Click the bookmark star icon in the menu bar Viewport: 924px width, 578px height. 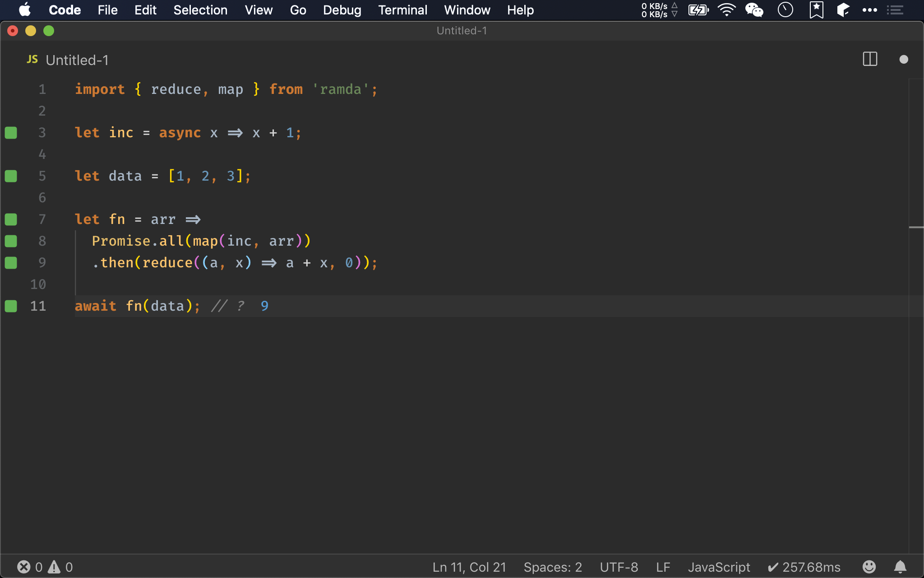[816, 9]
